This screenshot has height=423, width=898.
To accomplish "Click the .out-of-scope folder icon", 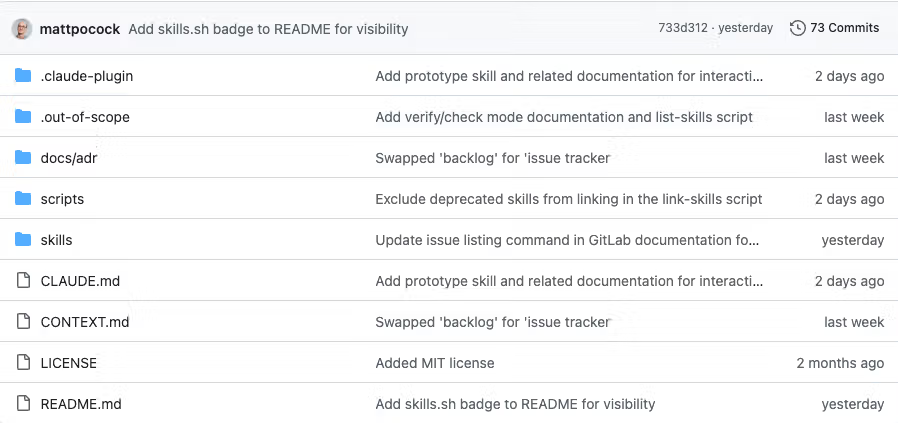I will 23,117.
